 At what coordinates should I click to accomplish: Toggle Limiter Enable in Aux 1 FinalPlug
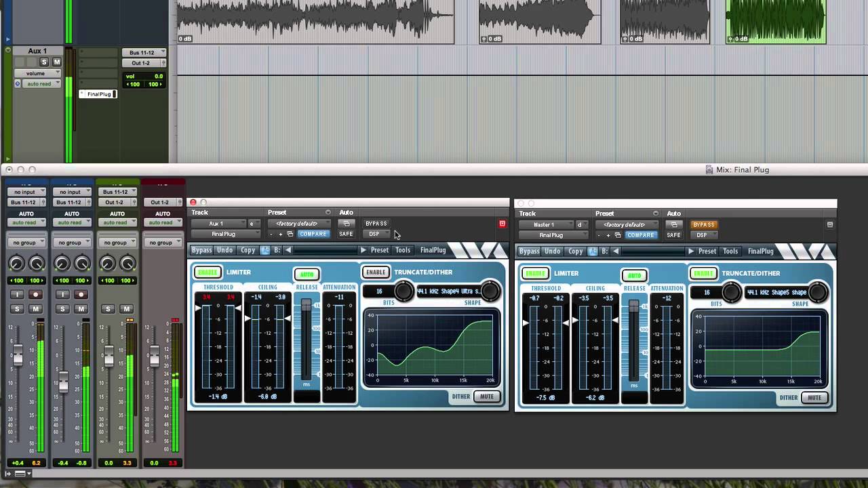(207, 272)
